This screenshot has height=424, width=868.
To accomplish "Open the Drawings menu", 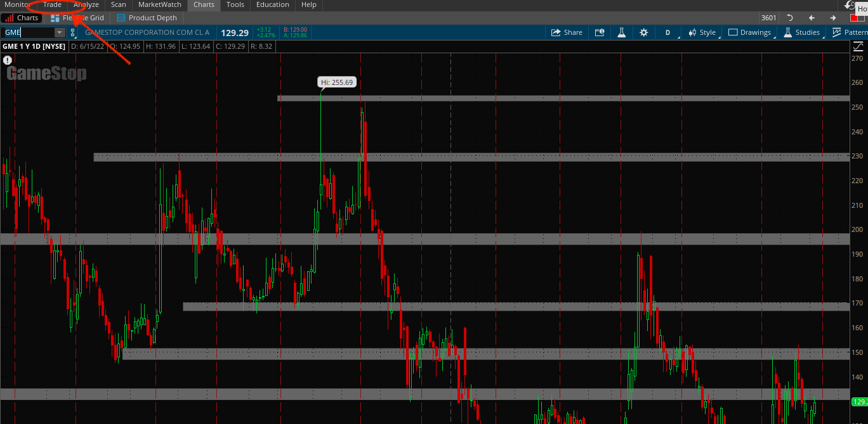I will (x=749, y=32).
